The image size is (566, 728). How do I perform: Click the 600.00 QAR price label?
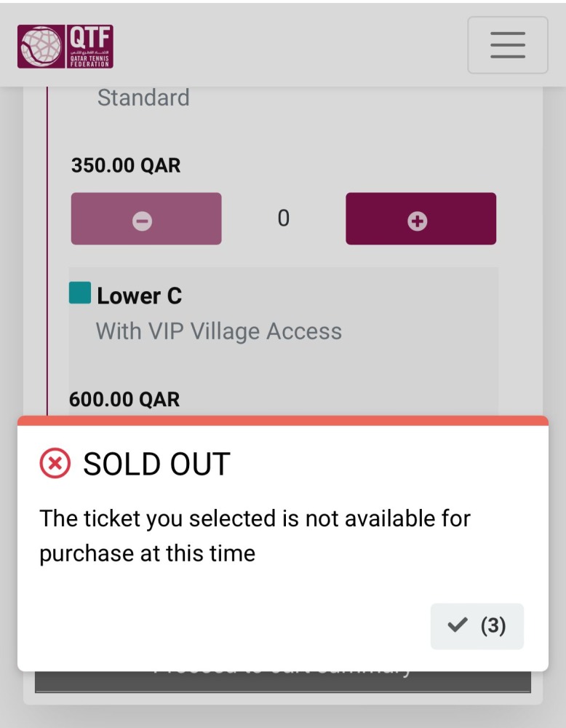(124, 399)
